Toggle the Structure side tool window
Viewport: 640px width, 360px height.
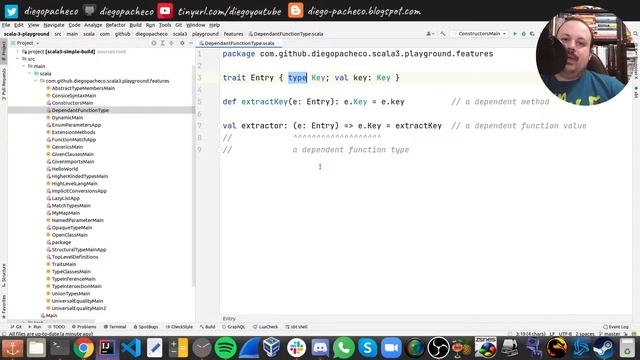[4, 275]
